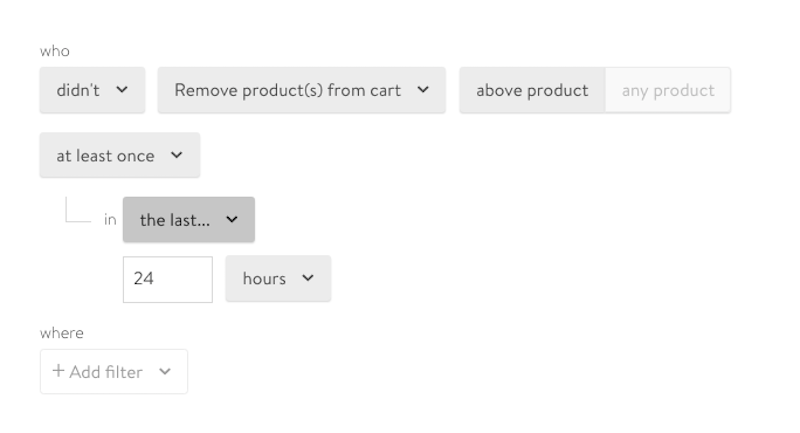Click the "in" label before the time range

(x=110, y=220)
